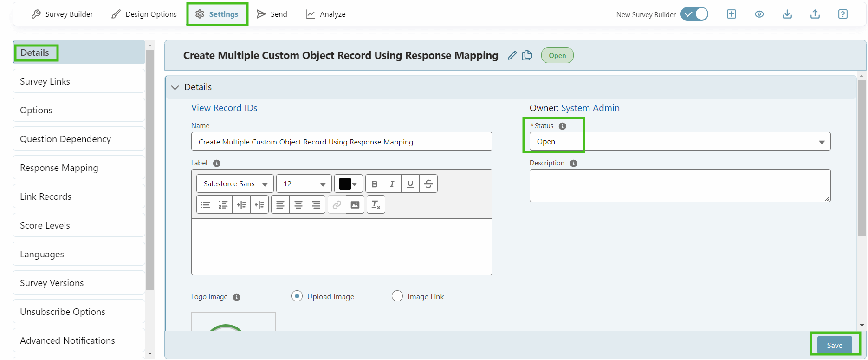Viewport: 868px width, 360px height.
Task: Open the black text color picker
Action: [x=348, y=184]
